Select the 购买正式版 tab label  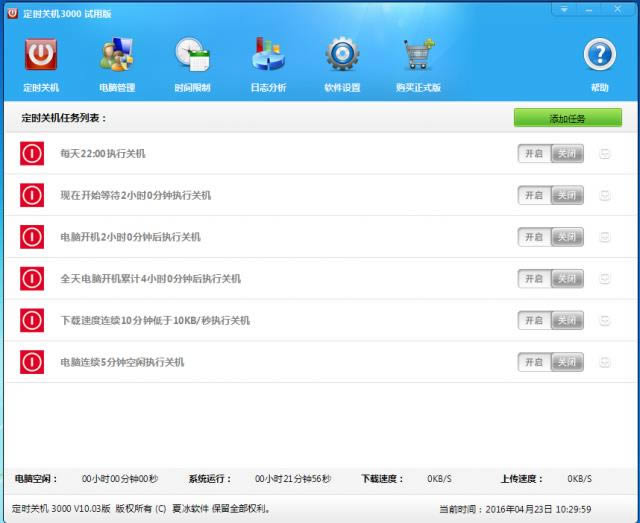pyautogui.click(x=418, y=87)
